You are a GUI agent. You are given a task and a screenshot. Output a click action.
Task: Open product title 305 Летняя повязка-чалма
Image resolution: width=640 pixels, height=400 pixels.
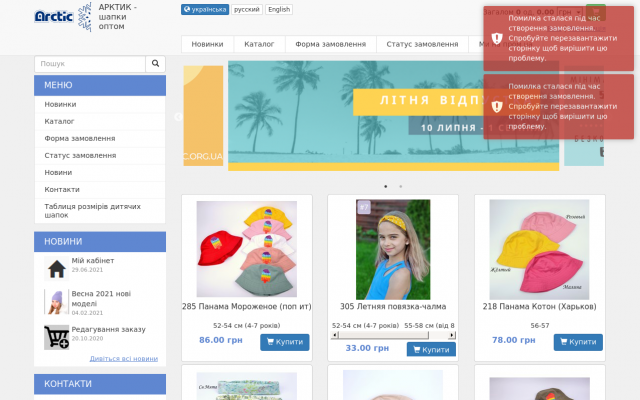point(393,307)
